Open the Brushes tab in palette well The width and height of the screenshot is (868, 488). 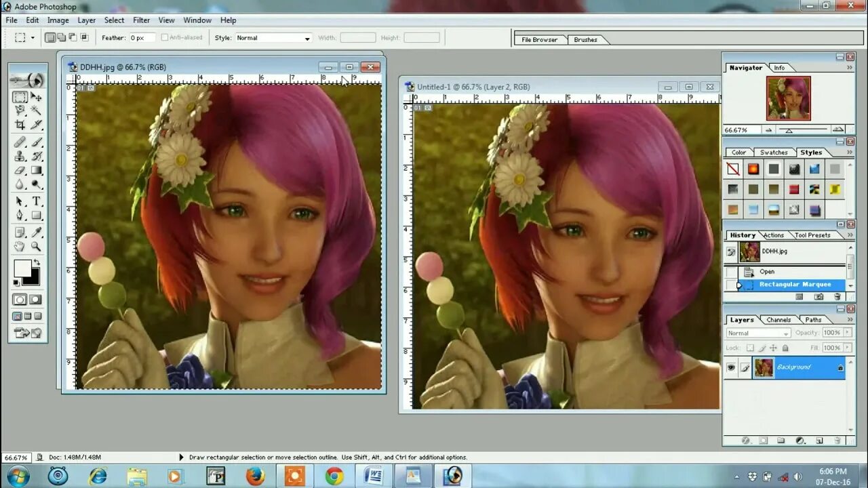[x=585, y=40]
